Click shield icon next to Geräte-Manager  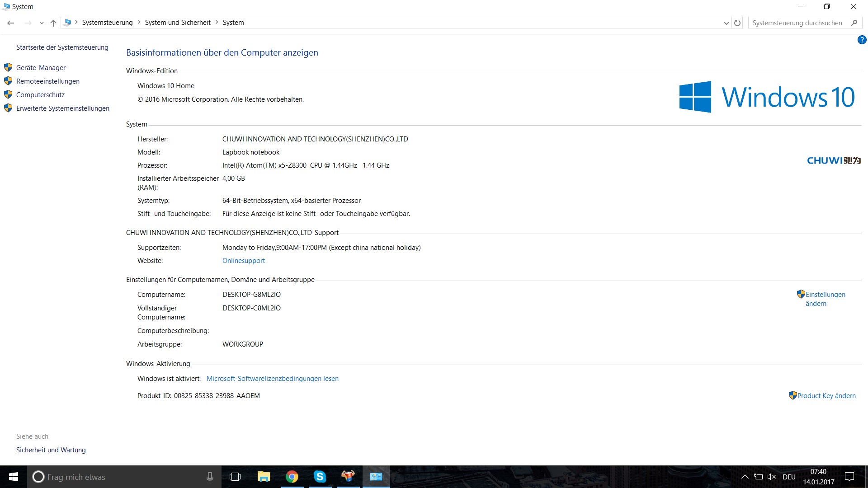click(8, 67)
